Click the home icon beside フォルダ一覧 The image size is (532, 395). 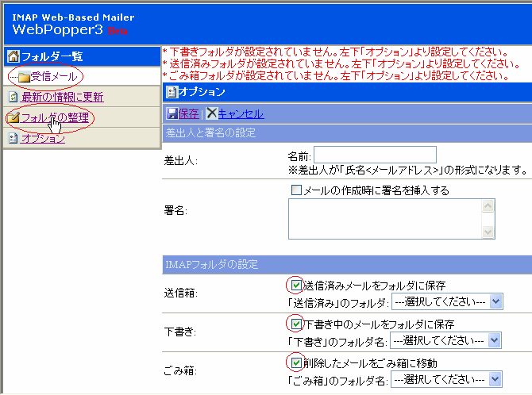(13, 56)
